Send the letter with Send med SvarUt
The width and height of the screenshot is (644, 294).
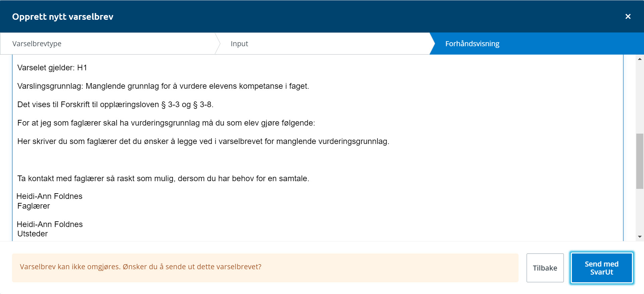(602, 268)
